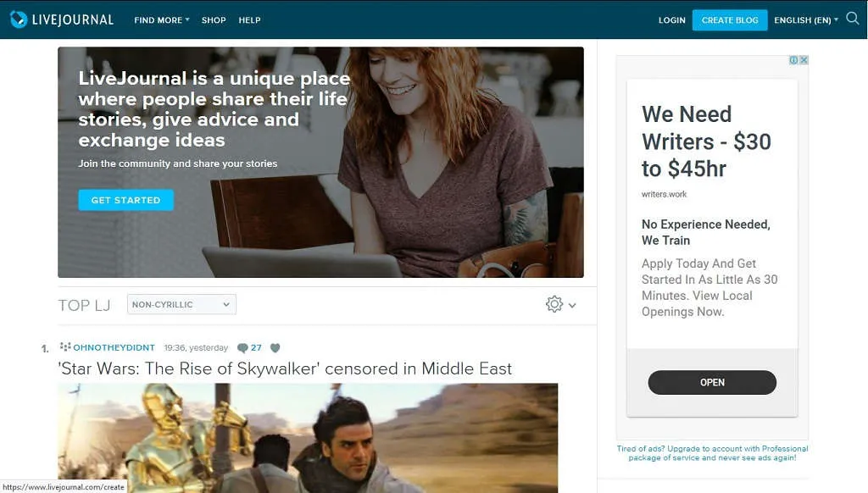Expand the FIND MORE menu
The image size is (868, 493).
[x=162, y=20]
